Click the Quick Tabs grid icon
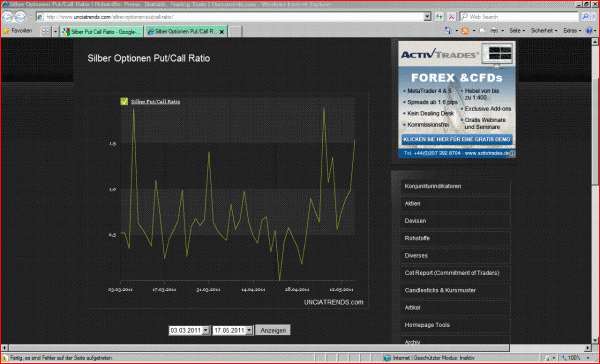This screenshot has height=364, width=600. point(45,32)
